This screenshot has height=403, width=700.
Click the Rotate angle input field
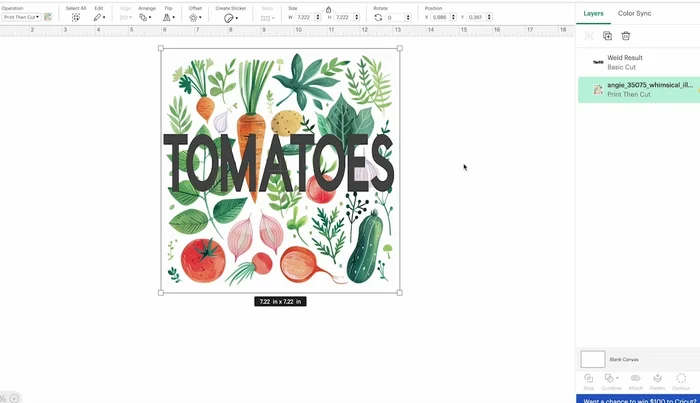point(395,17)
